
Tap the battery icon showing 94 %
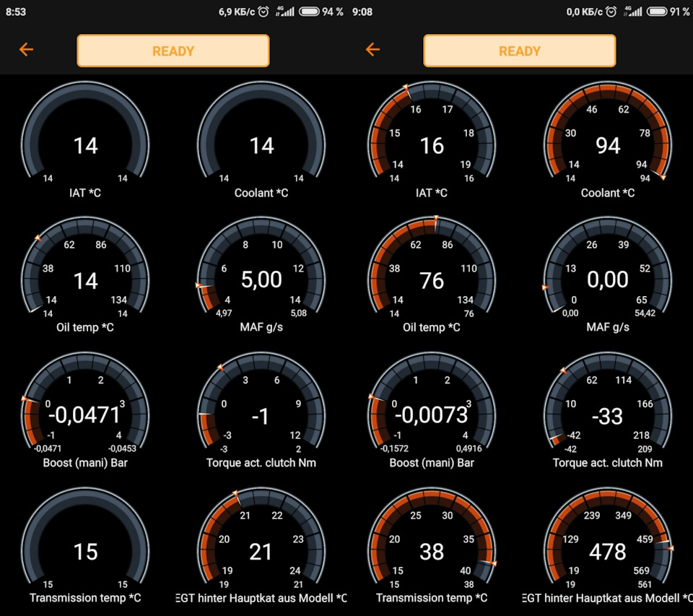point(309,12)
